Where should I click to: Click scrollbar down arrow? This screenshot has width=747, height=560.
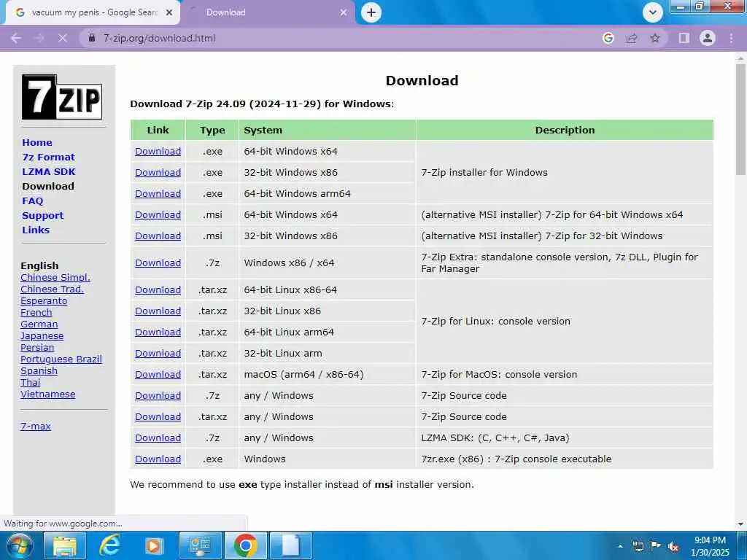point(741,524)
